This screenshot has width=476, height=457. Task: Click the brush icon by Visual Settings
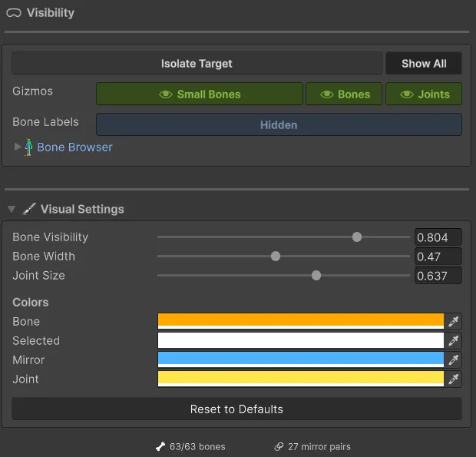click(x=29, y=209)
